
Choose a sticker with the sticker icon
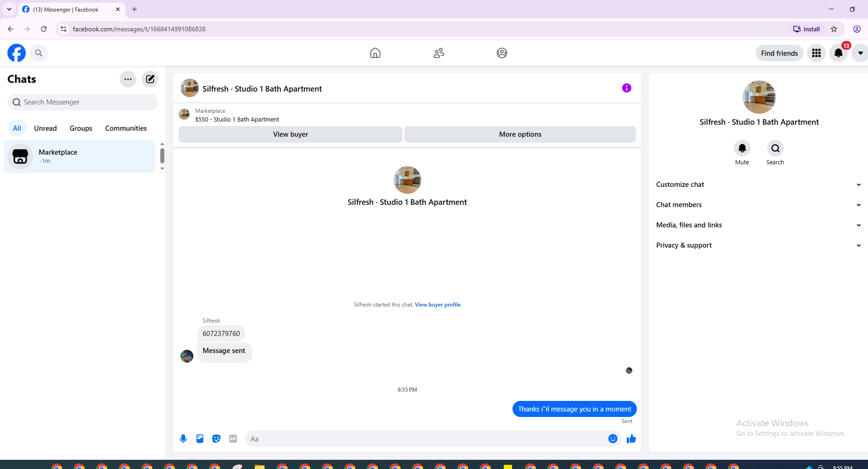point(216,439)
